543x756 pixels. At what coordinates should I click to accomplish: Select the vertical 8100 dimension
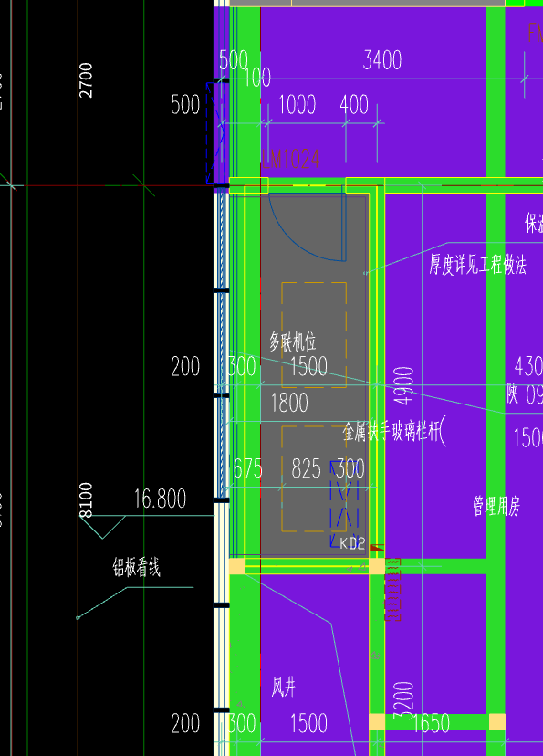pyautogui.click(x=86, y=500)
